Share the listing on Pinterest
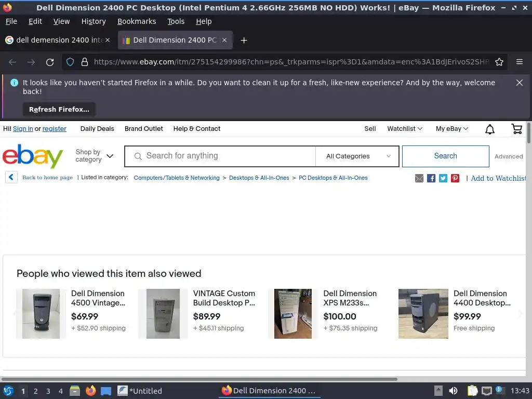Image resolution: width=532 pixels, height=399 pixels. [455, 178]
